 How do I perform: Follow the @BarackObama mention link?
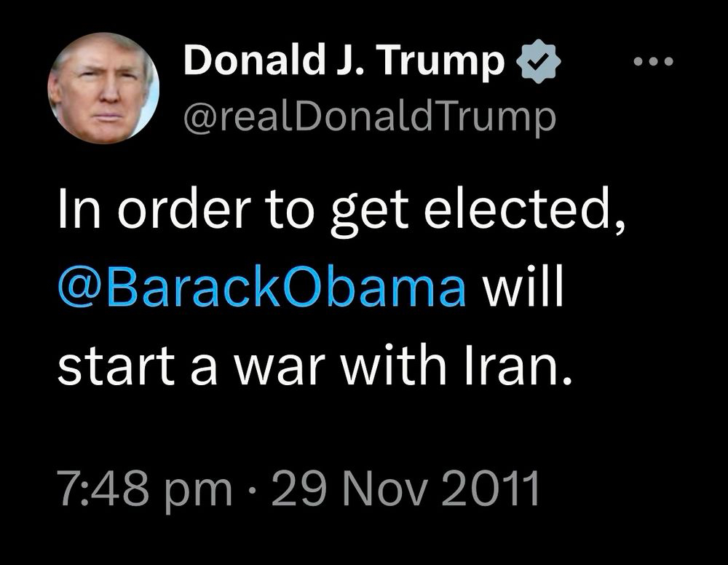click(x=261, y=288)
